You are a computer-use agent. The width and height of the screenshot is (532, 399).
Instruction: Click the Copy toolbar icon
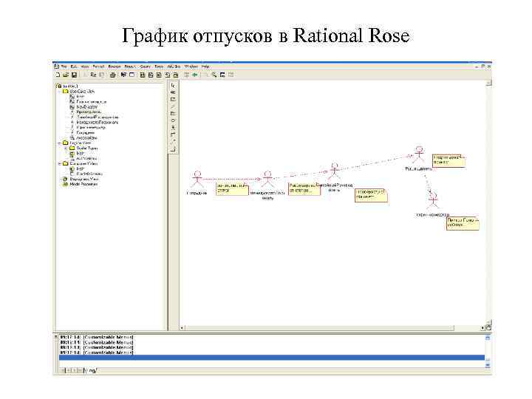93,75
